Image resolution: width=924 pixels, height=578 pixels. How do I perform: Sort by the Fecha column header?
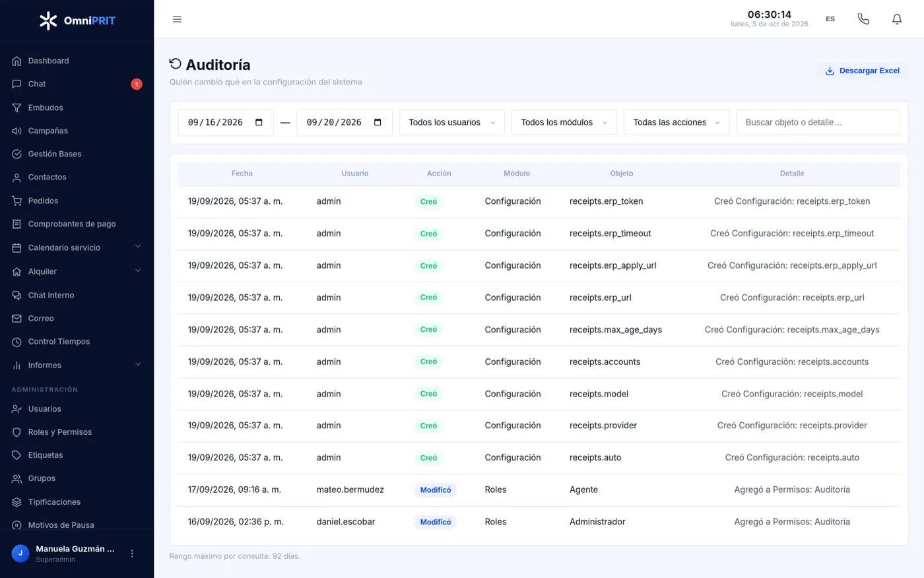[x=242, y=174]
